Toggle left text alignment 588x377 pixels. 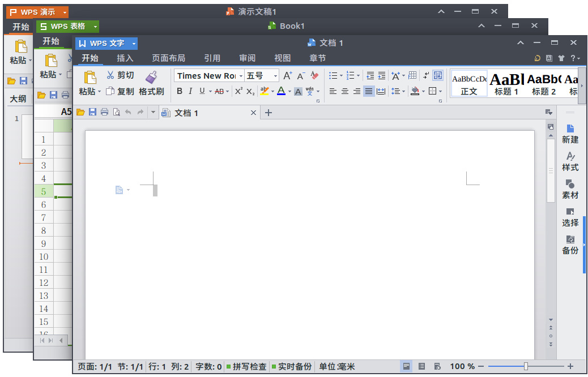(x=333, y=91)
